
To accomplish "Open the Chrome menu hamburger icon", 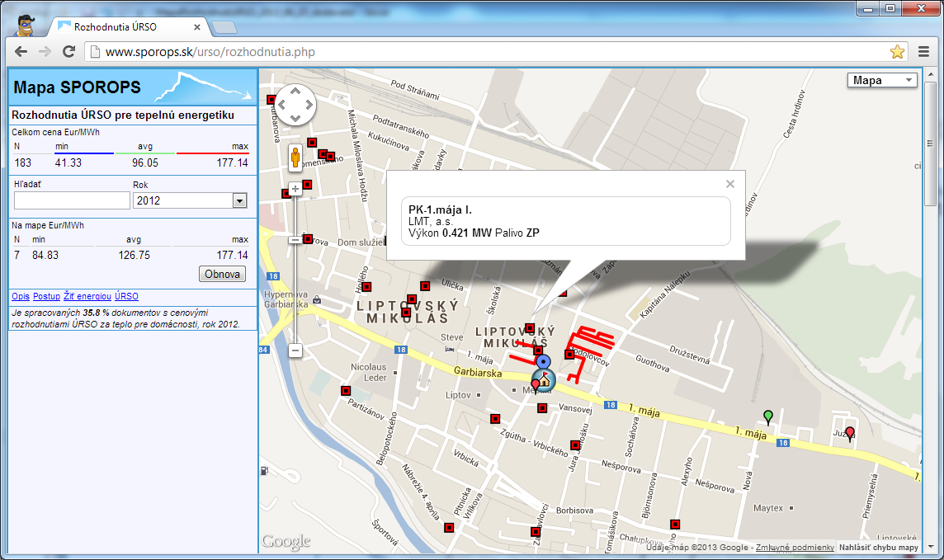I will click(x=923, y=52).
